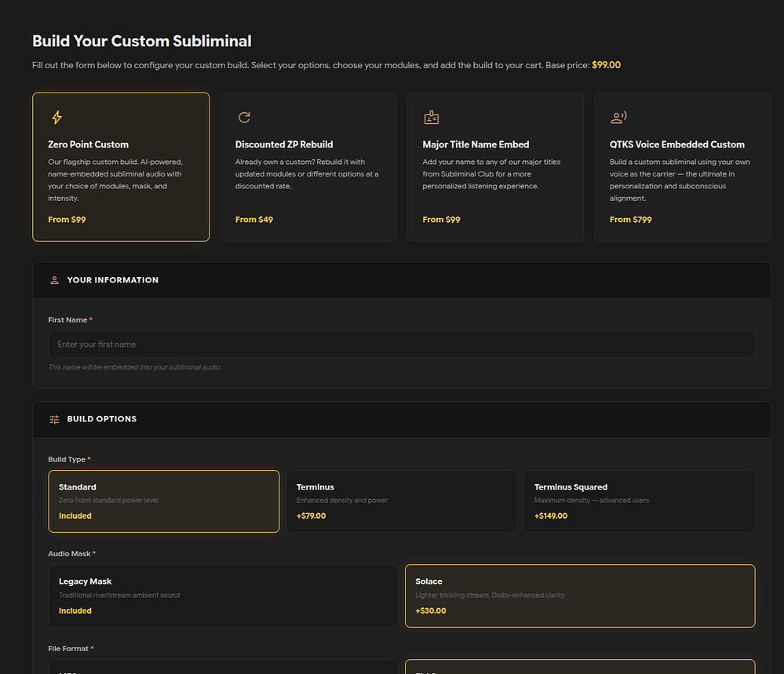Click the voice person icon
Image resolution: width=784 pixels, height=674 pixels.
point(618,118)
